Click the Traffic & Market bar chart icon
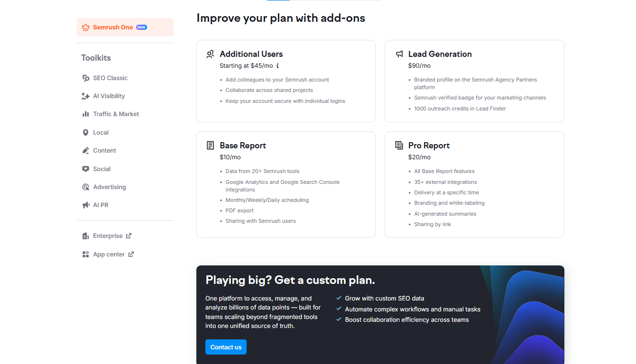This screenshot has height=364, width=636. point(85,114)
